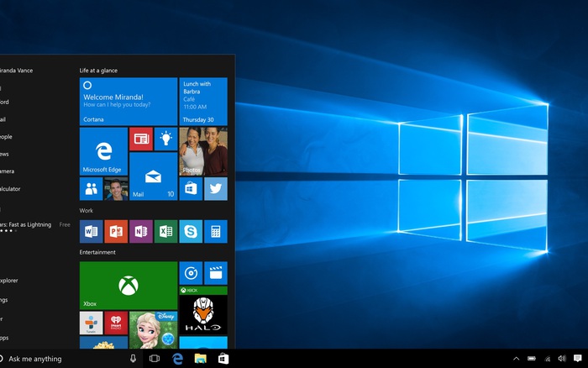Open Task View from the taskbar
588x368 pixels.
[155, 359]
